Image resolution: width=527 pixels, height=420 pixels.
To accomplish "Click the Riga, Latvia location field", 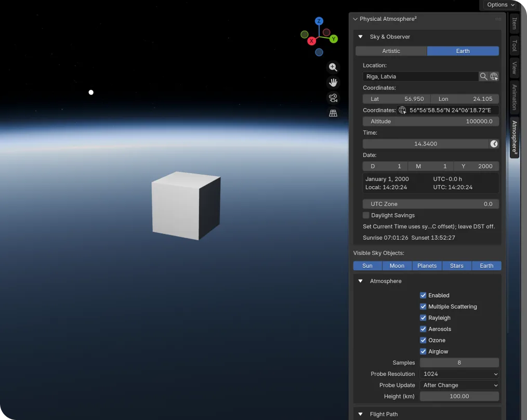I will tap(420, 76).
